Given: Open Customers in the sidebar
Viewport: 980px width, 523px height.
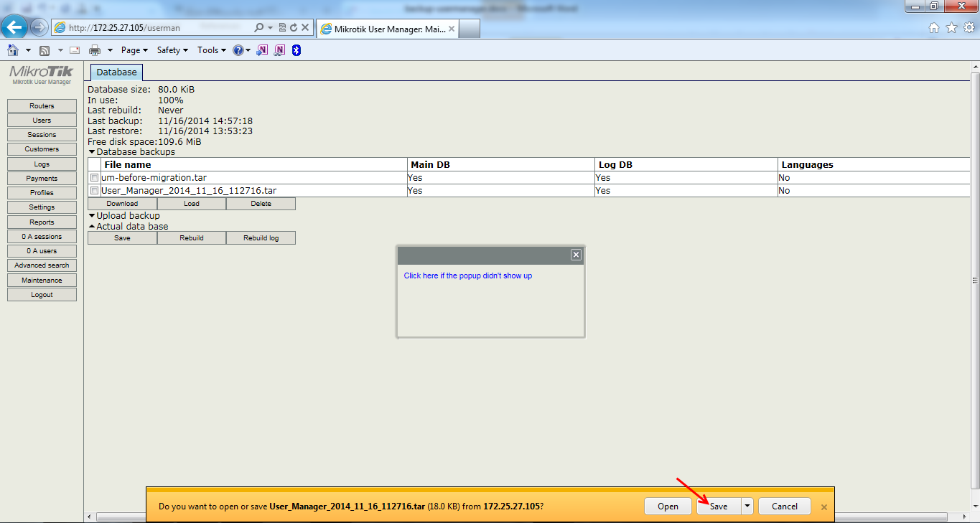Looking at the screenshot, I should [42, 149].
